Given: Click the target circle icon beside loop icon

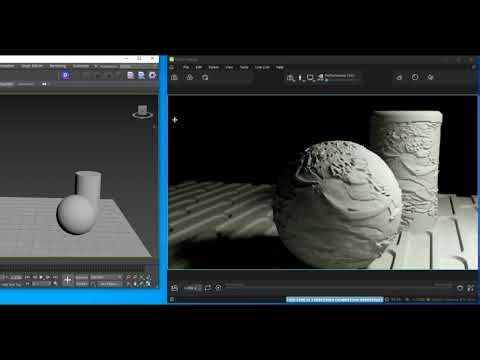Looking at the screenshot, I should click(218, 288).
